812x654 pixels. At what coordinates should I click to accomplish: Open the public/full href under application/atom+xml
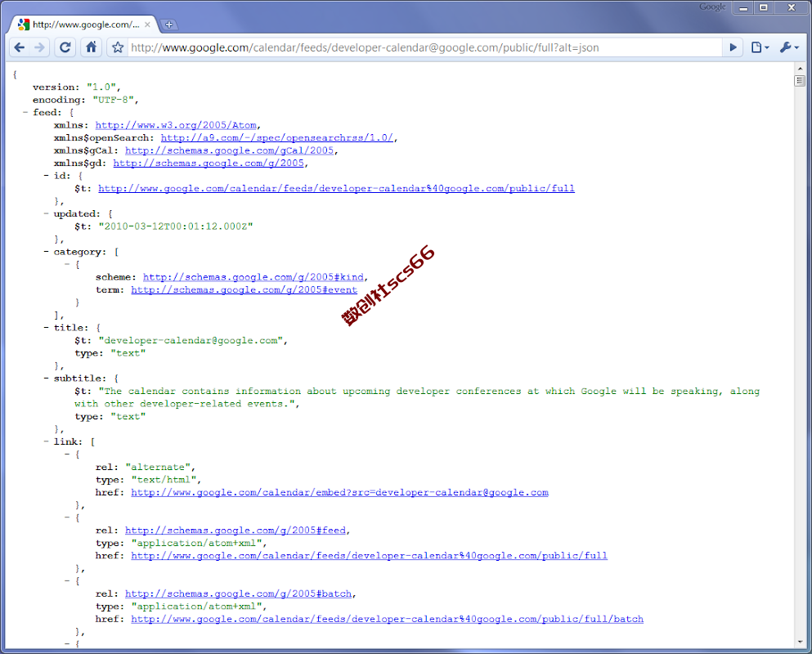point(370,556)
